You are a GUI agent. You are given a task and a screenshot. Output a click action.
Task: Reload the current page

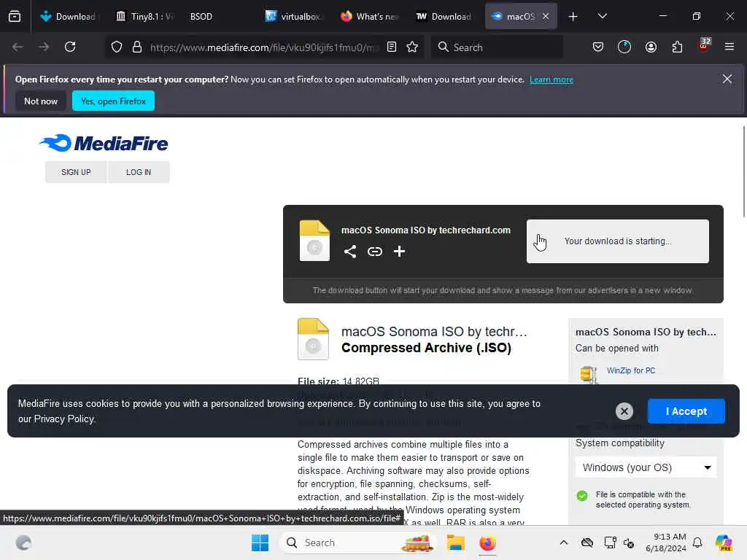[70, 47]
